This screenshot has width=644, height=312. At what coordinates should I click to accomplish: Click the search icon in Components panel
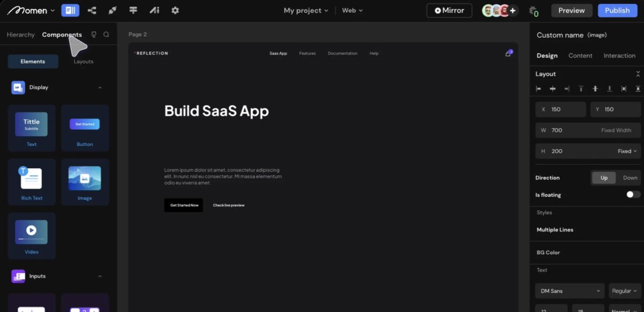[x=106, y=35]
